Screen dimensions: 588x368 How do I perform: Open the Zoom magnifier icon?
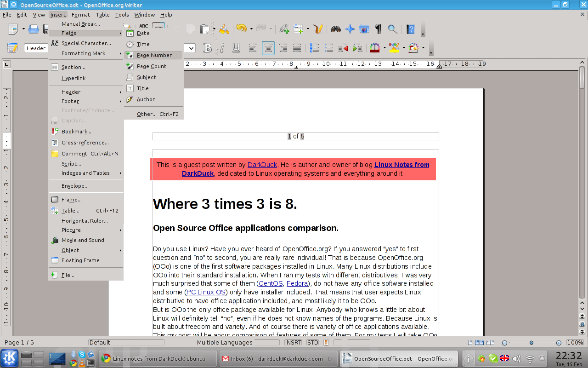click(392, 29)
